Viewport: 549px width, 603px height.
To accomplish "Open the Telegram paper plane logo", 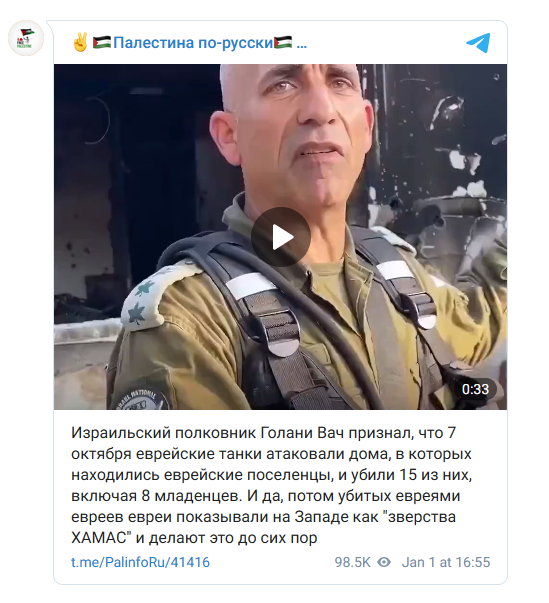I will (478, 43).
